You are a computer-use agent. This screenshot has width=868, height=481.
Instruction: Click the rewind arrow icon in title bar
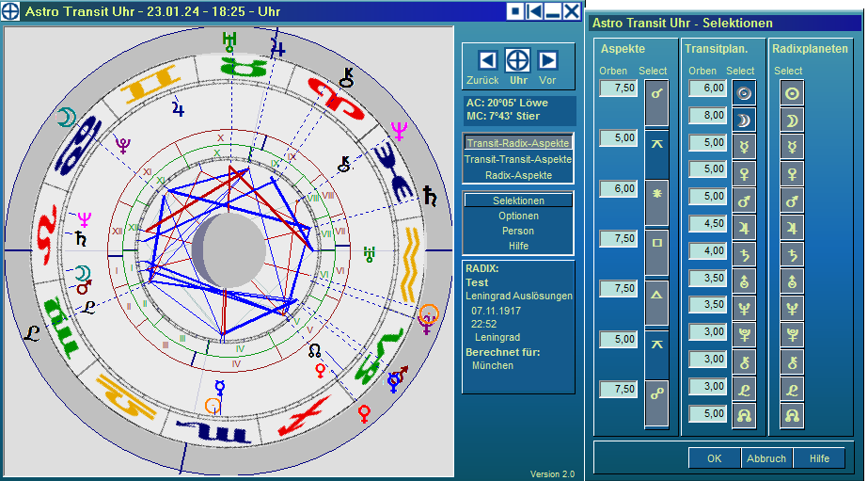pyautogui.click(x=533, y=10)
